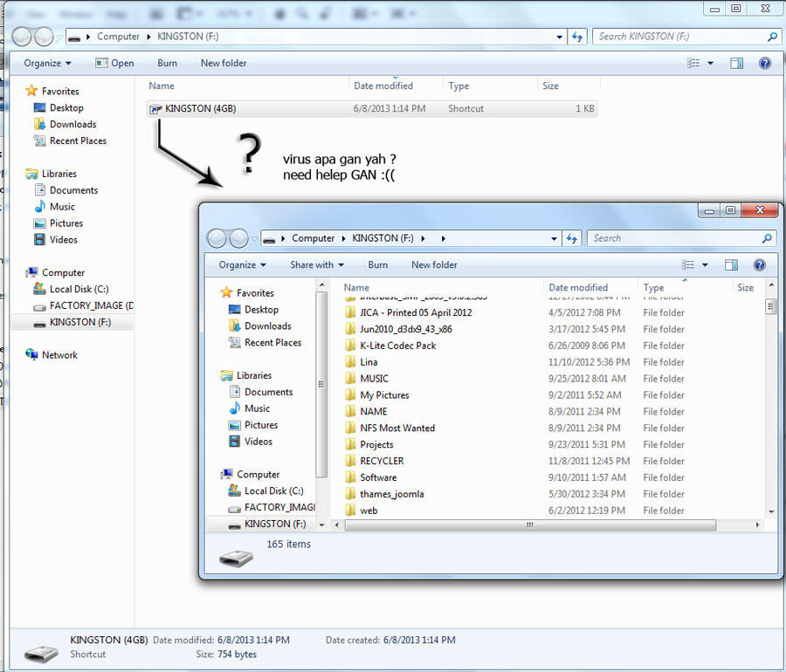Click Burn in the outer window toolbar
This screenshot has width=786, height=672.
[167, 63]
